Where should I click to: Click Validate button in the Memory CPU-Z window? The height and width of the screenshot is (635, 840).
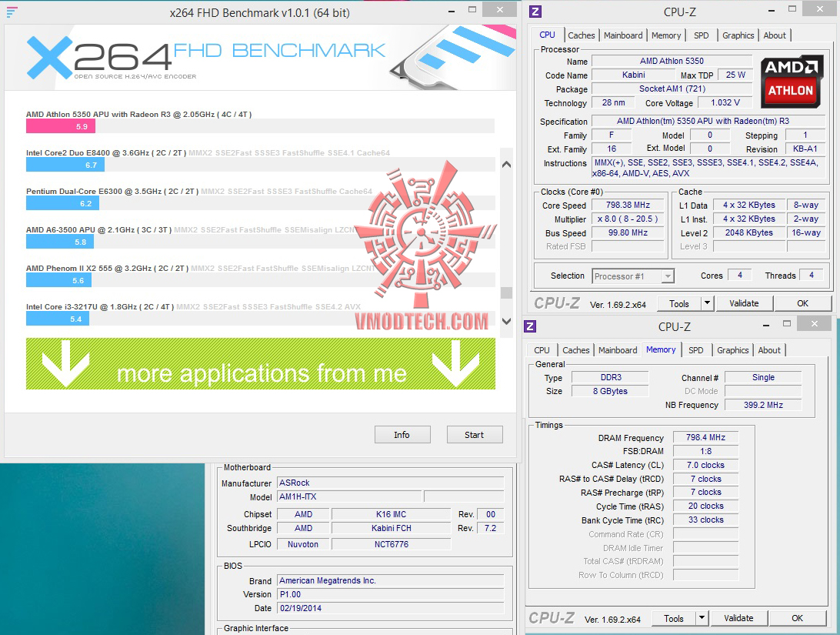pos(738,618)
